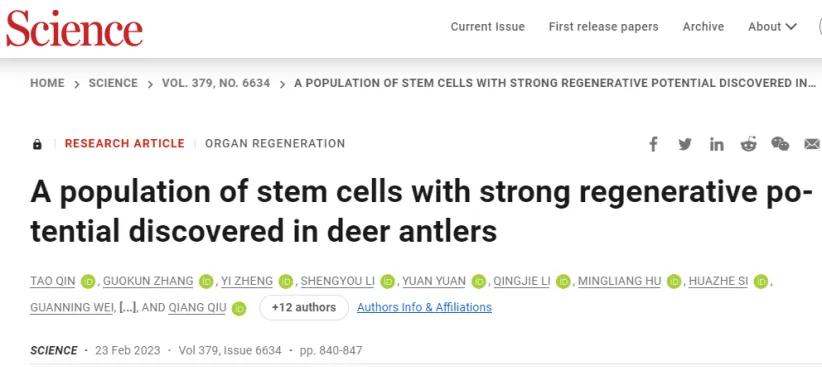822x367 pixels.
Task: Click the SCIENCE breadcrumb link
Action: click(x=113, y=83)
